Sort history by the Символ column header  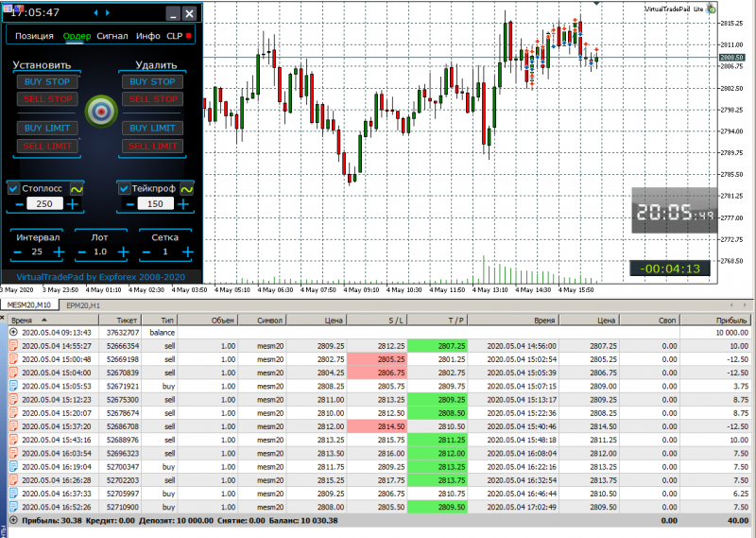[263, 320]
